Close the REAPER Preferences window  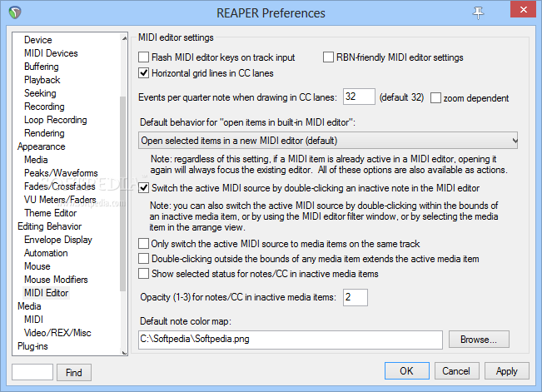click(x=524, y=10)
